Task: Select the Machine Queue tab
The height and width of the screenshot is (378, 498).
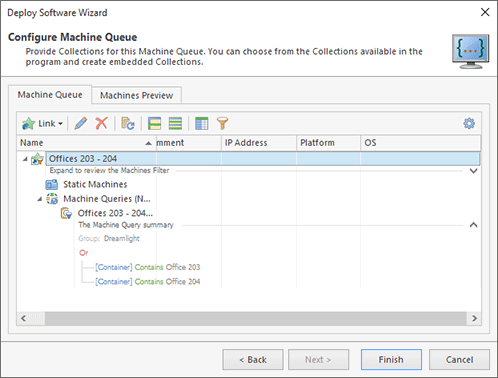Action: pos(50,95)
